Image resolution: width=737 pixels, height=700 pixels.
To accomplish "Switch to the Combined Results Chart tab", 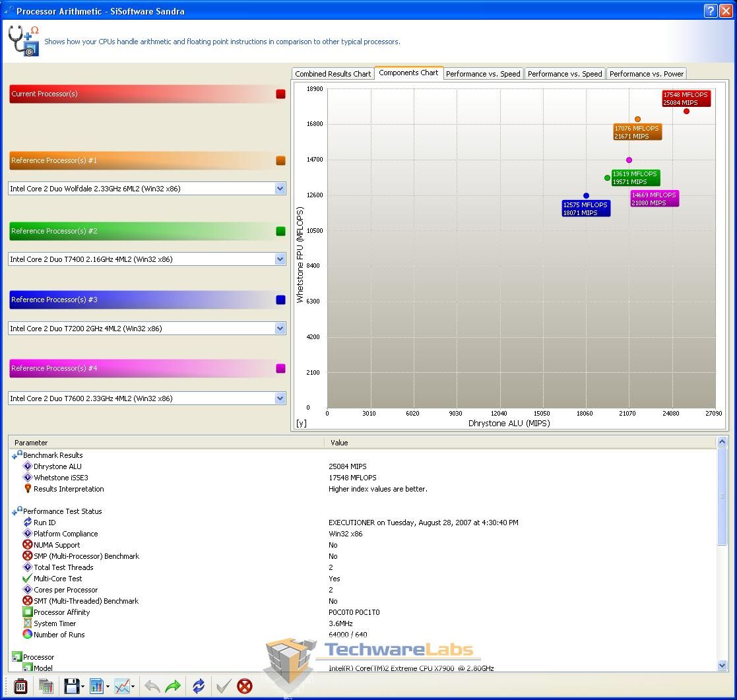I will [333, 74].
